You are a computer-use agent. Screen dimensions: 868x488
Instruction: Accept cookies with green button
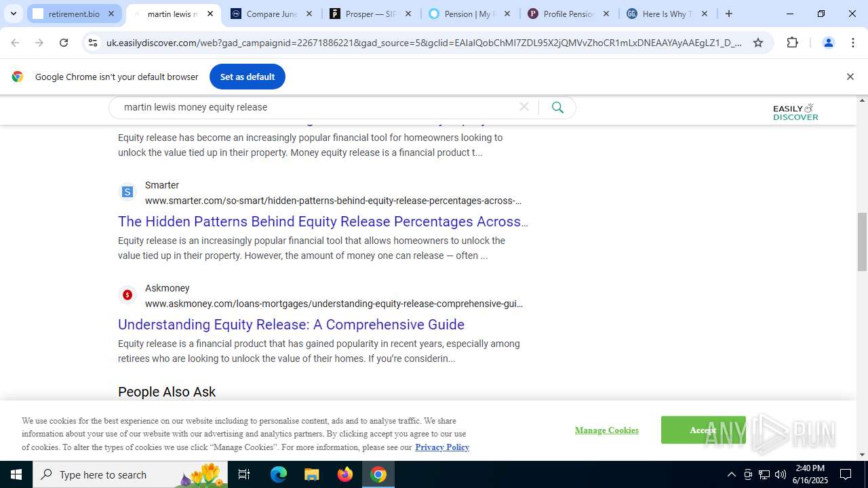click(x=703, y=430)
